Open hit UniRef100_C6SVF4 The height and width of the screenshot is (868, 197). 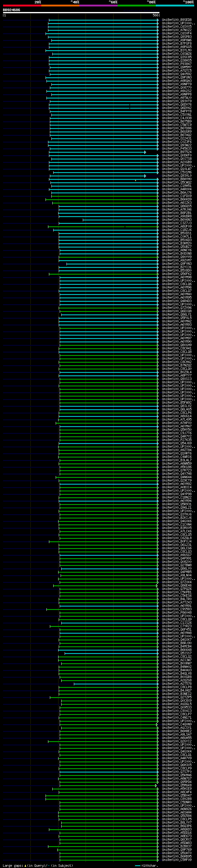pyautogui.click(x=177, y=33)
